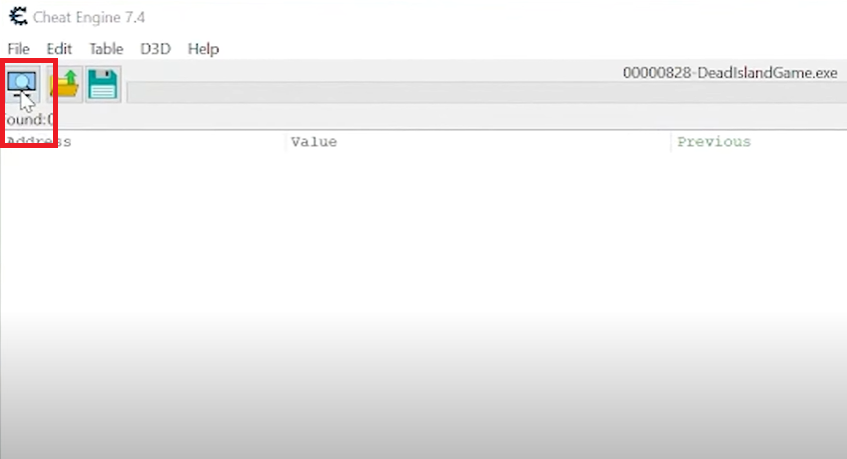The height and width of the screenshot is (459, 847).
Task: Click divider between Address and Value columns
Action: click(x=286, y=142)
